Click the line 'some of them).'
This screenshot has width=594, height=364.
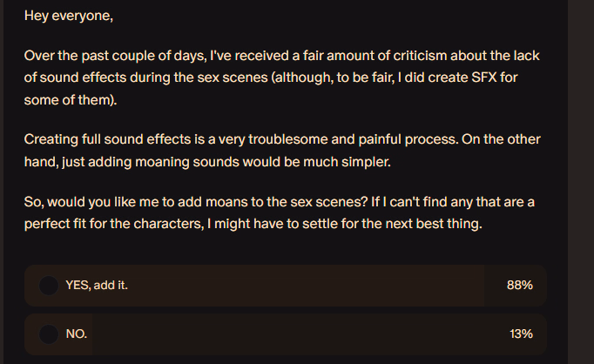pos(71,100)
